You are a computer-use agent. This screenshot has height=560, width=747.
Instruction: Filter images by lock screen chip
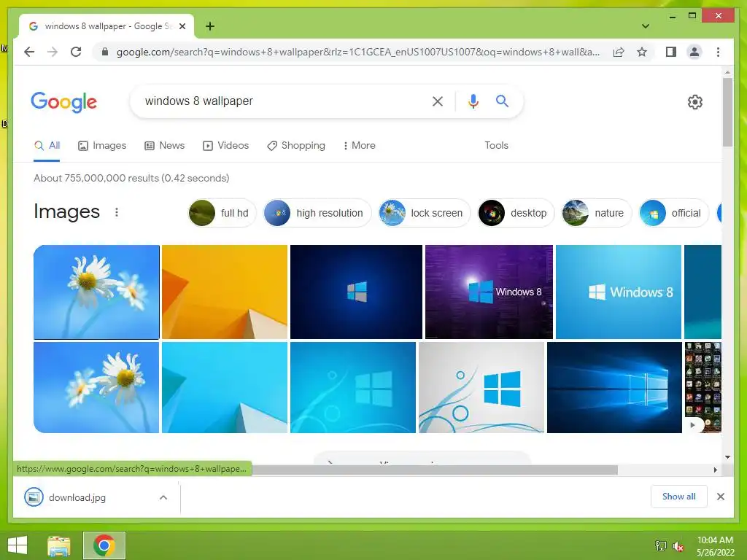pyautogui.click(x=425, y=213)
